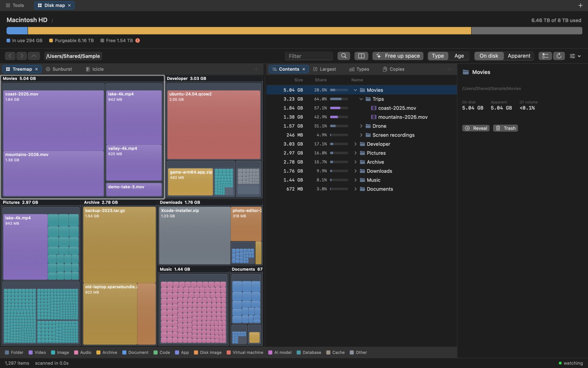Open the Largest tab
The height and width of the screenshot is (368, 588).
(324, 69)
